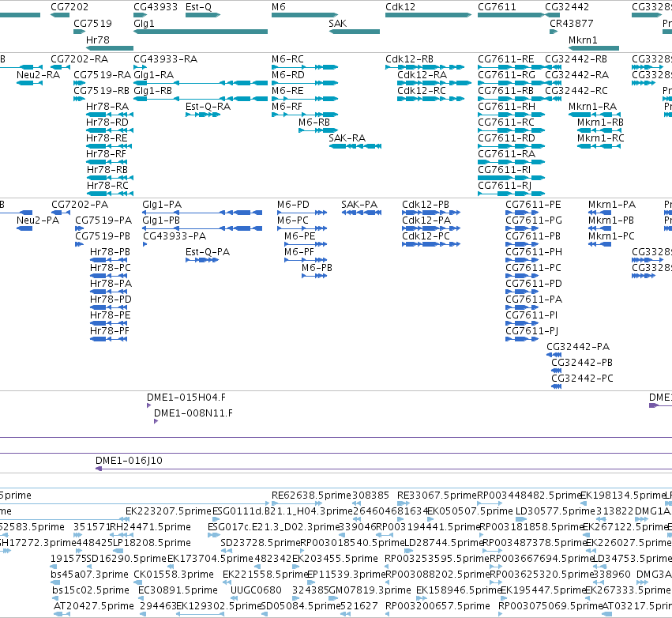Open transcript Glg1-RA label

(153, 75)
